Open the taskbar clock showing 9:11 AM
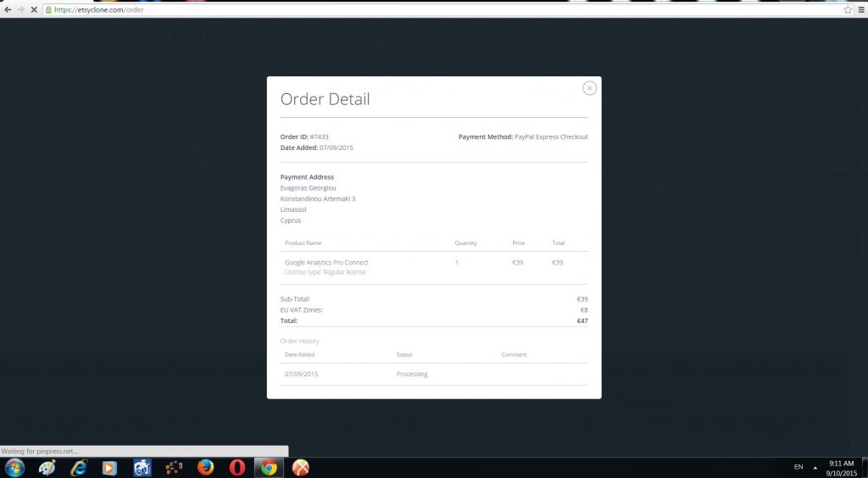Image resolution: width=868 pixels, height=478 pixels. pos(842,468)
